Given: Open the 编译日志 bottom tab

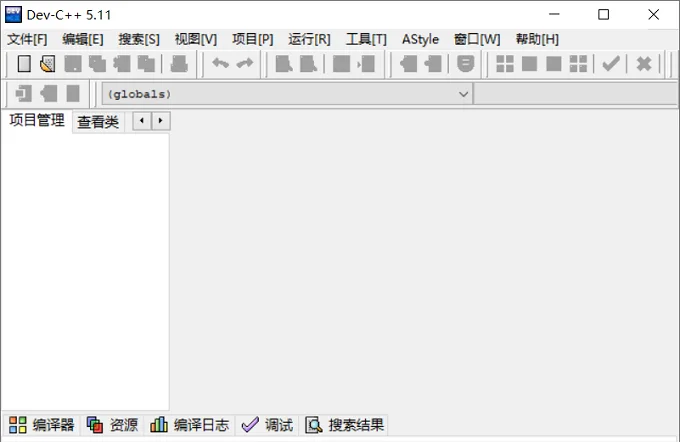Looking at the screenshot, I should pos(190,425).
